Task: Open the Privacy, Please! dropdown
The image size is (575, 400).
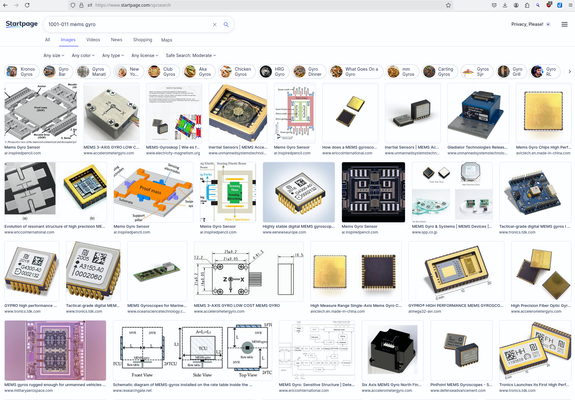Action: pyautogui.click(x=531, y=24)
